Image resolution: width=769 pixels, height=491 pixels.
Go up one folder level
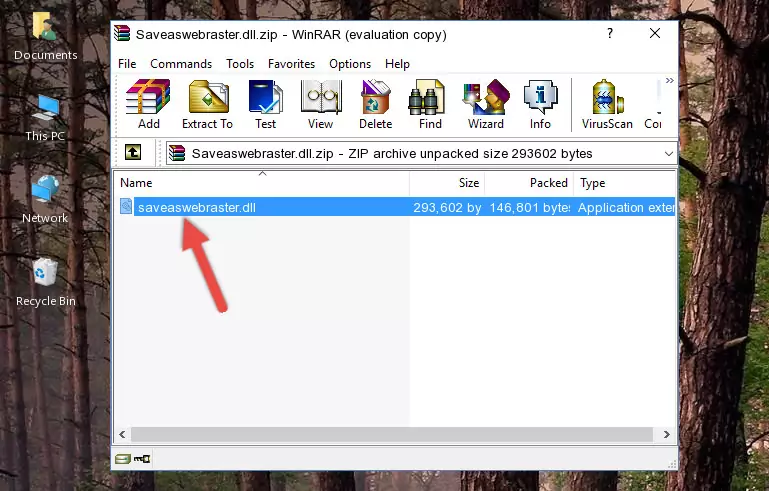click(133, 153)
